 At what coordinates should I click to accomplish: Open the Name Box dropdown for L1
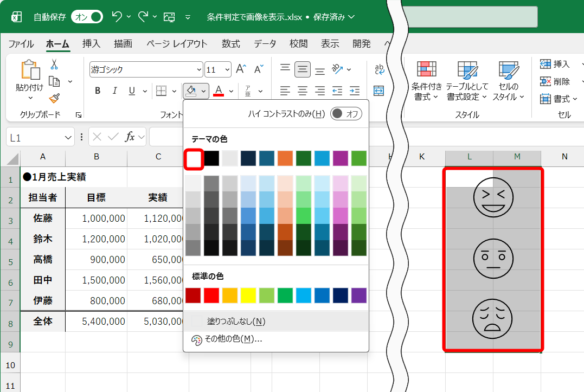(68, 138)
